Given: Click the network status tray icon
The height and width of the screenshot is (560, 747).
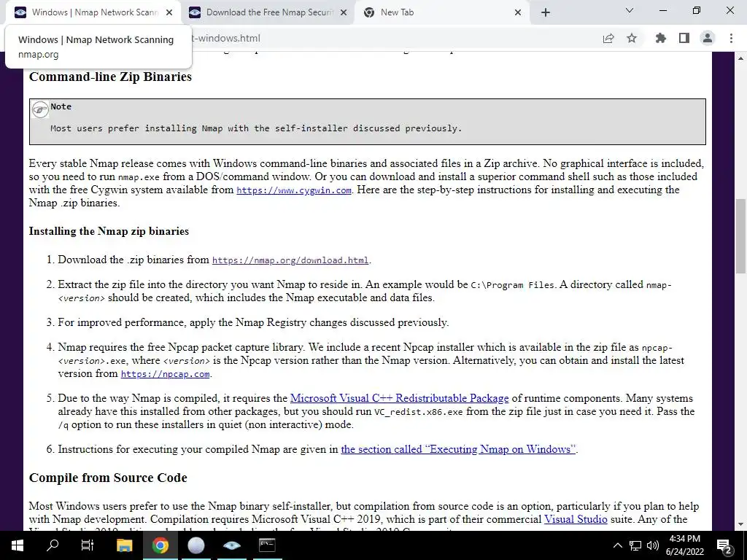Looking at the screenshot, I should [635, 545].
